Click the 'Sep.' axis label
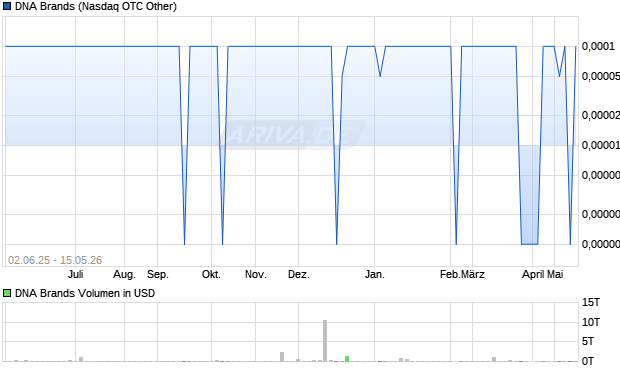 pyautogui.click(x=158, y=274)
